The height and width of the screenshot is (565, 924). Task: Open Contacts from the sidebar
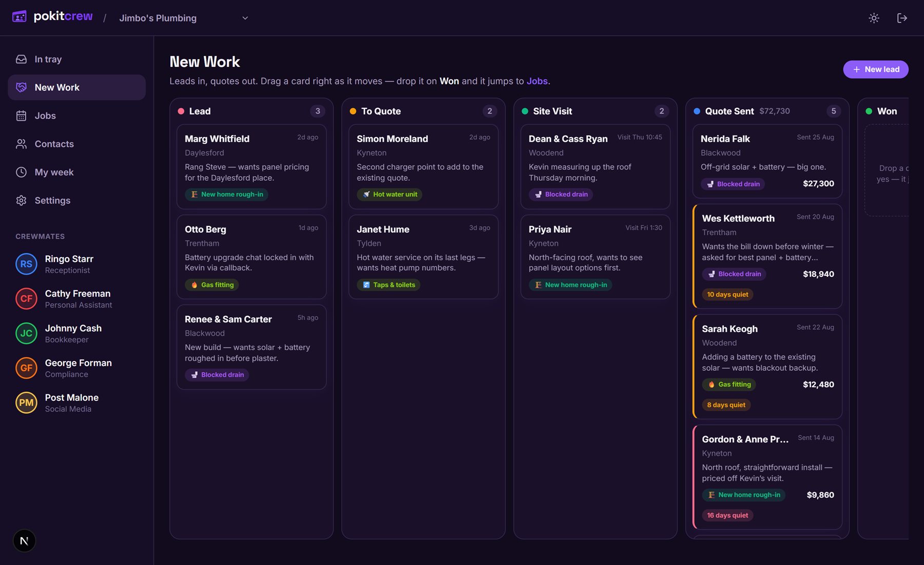click(76, 144)
